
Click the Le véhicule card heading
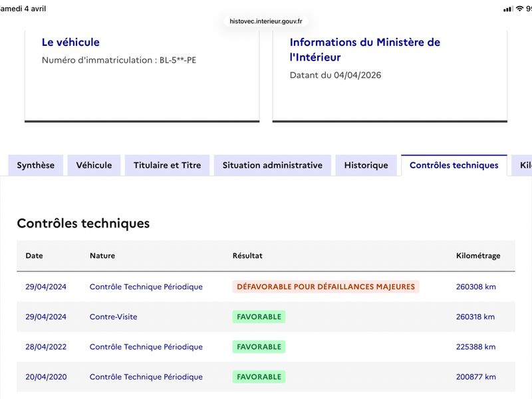tap(70, 43)
